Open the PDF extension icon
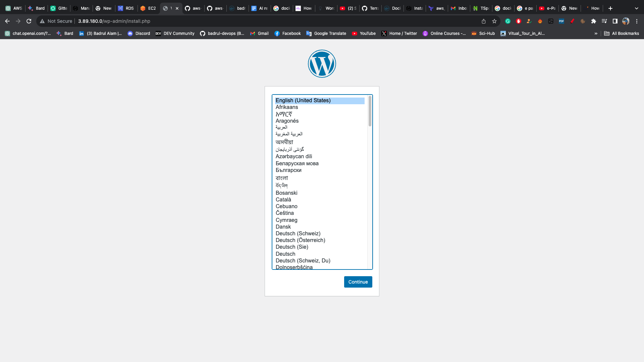Screen dimensions: 644x362 point(561,21)
